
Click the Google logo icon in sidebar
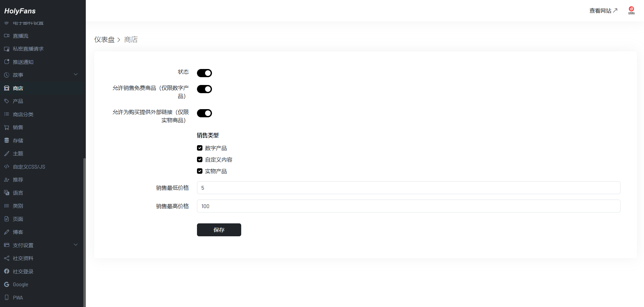[x=6, y=285]
